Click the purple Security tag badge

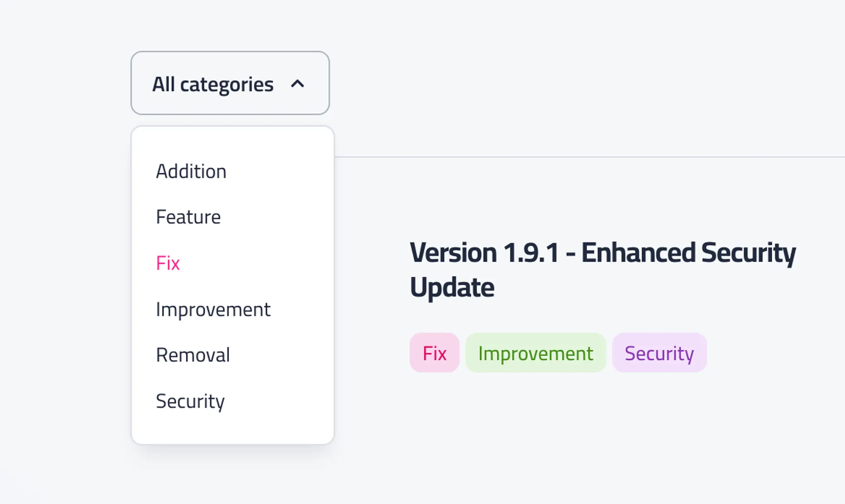tap(659, 353)
